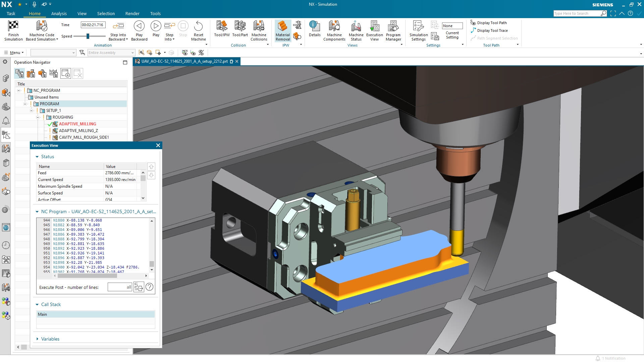This screenshot has width=644, height=362.
Task: Click the help question mark in Execution View
Action: (x=150, y=287)
